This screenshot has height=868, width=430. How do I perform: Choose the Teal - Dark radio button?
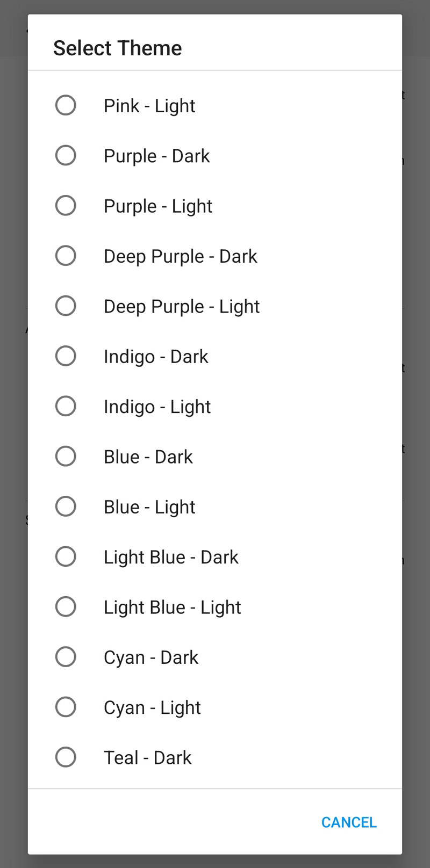point(66,757)
